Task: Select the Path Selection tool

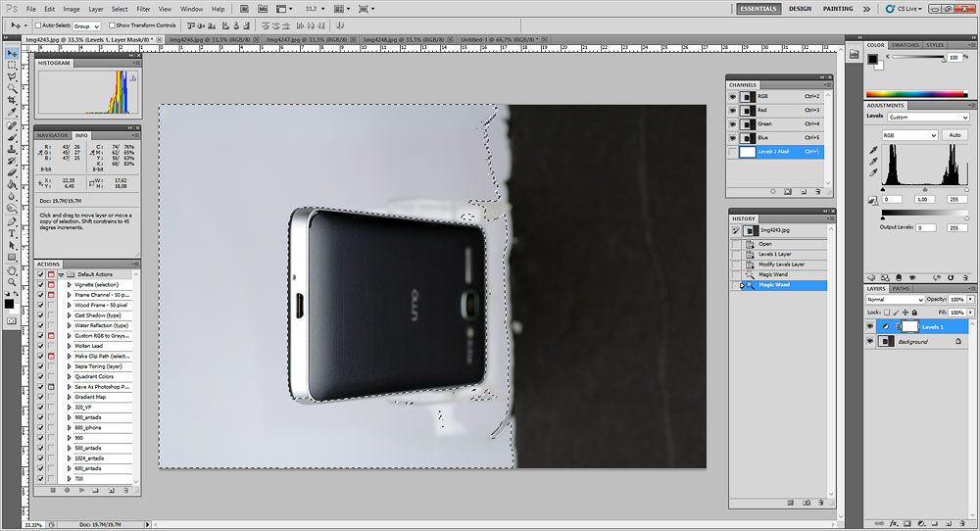Action: click(x=12, y=246)
